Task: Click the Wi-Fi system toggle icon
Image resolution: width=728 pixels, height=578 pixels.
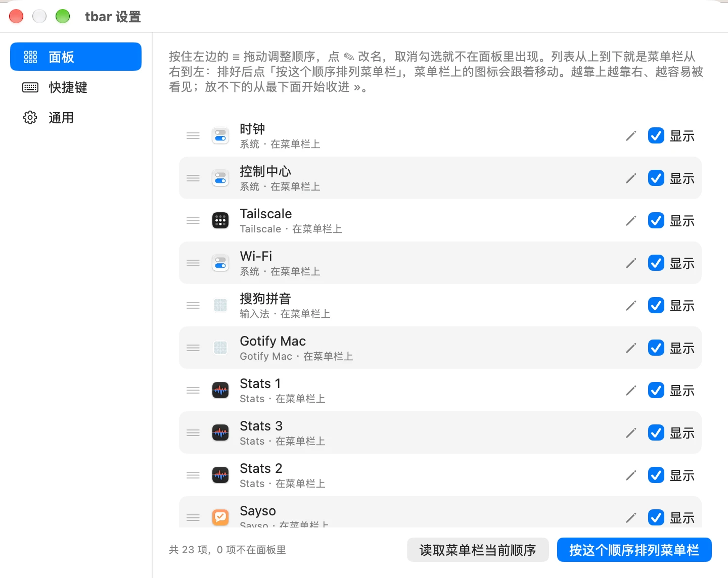Action: (x=220, y=263)
